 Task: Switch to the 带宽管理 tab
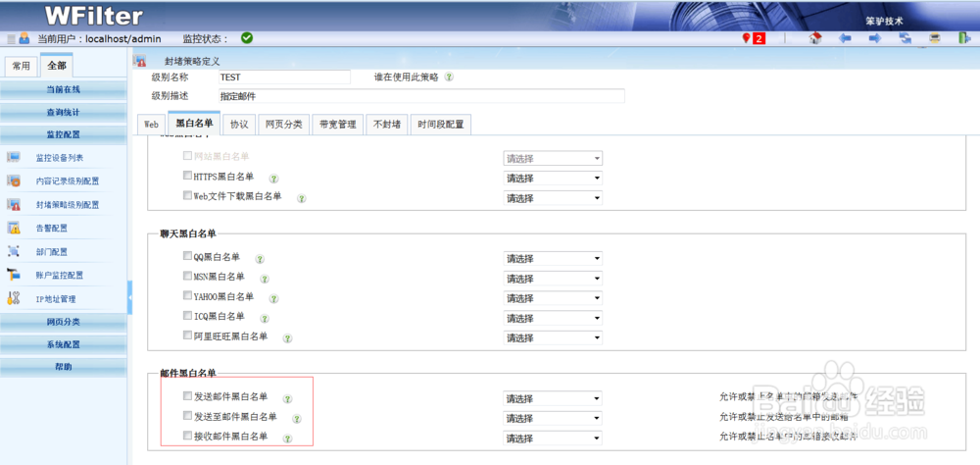coord(337,125)
